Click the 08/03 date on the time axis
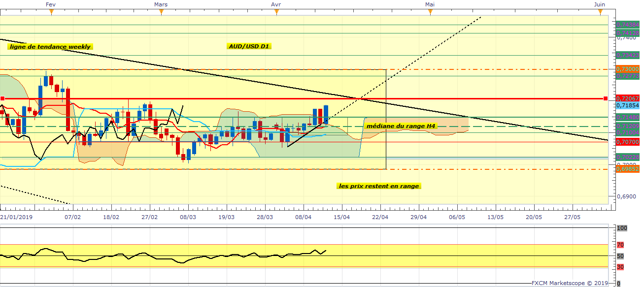Image resolution: width=644 pixels, height=287 pixels. [188, 217]
